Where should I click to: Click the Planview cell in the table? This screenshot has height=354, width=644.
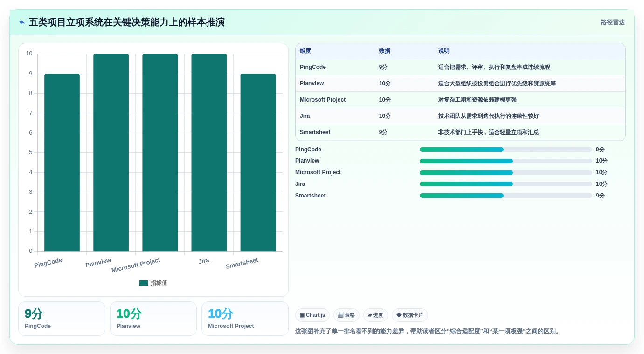pyautogui.click(x=312, y=83)
